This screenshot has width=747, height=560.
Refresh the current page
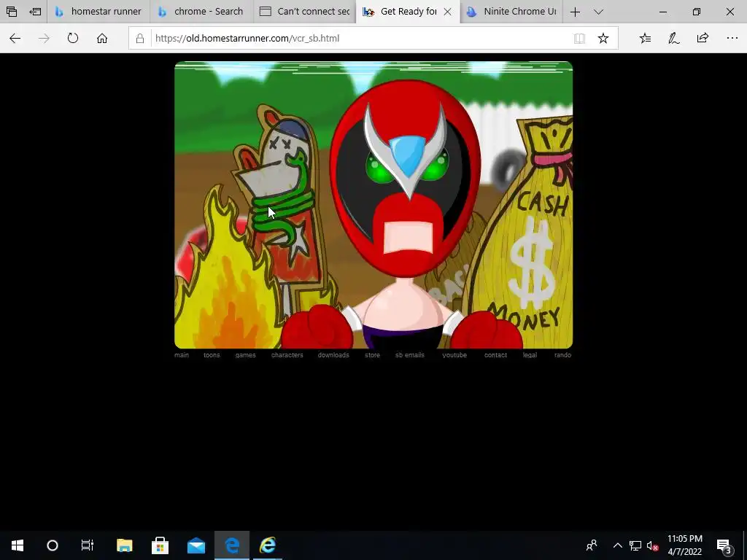coord(73,38)
